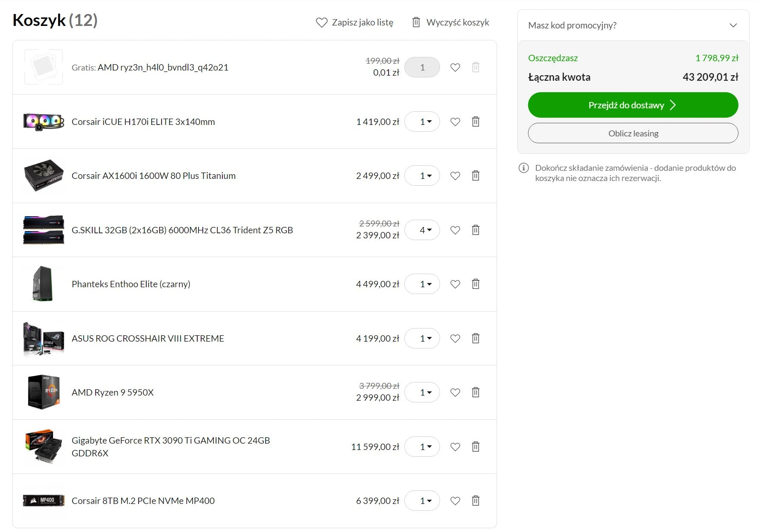Screen dimensions: 758x532
Task: Open quantity dropdown for Phanteks Enthoo Elite
Action: (x=422, y=284)
